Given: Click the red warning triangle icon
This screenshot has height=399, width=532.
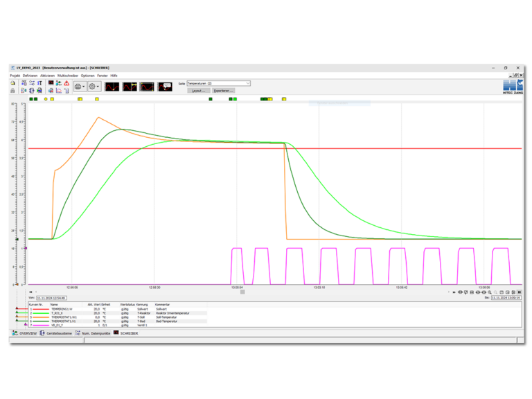Looking at the screenshot, I should coord(66,82).
